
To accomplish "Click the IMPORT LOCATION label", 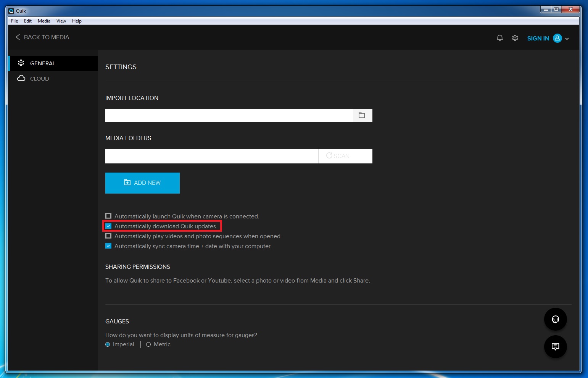I will (132, 98).
